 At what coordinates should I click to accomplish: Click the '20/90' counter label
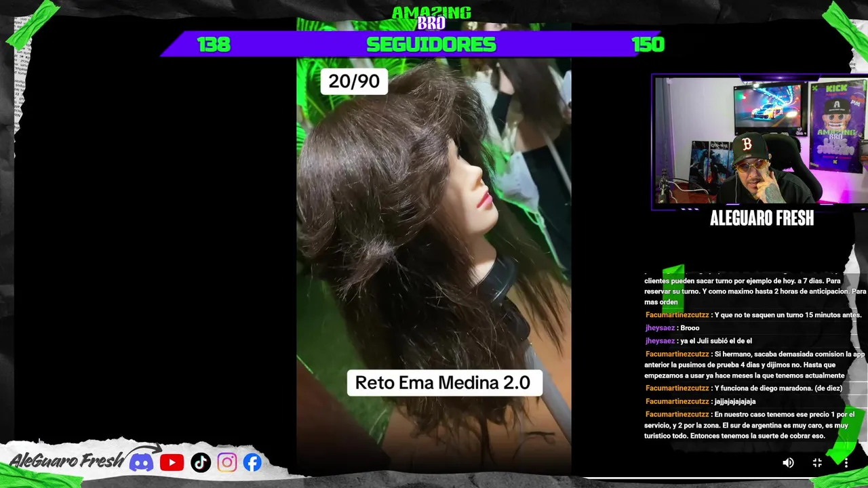[x=354, y=82]
